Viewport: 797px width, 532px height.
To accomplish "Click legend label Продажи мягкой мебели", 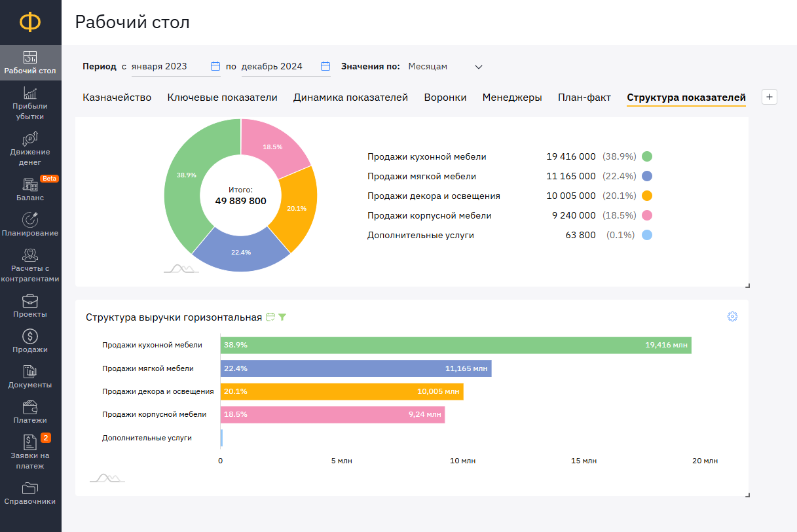I will coord(422,176).
